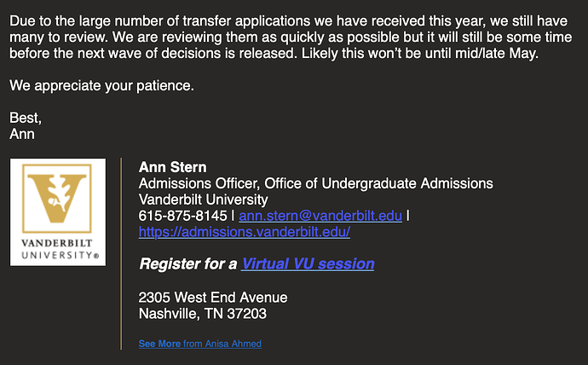Click the 2305 West End Avenue address line
Image resolution: width=588 pixels, height=365 pixels.
click(212, 298)
